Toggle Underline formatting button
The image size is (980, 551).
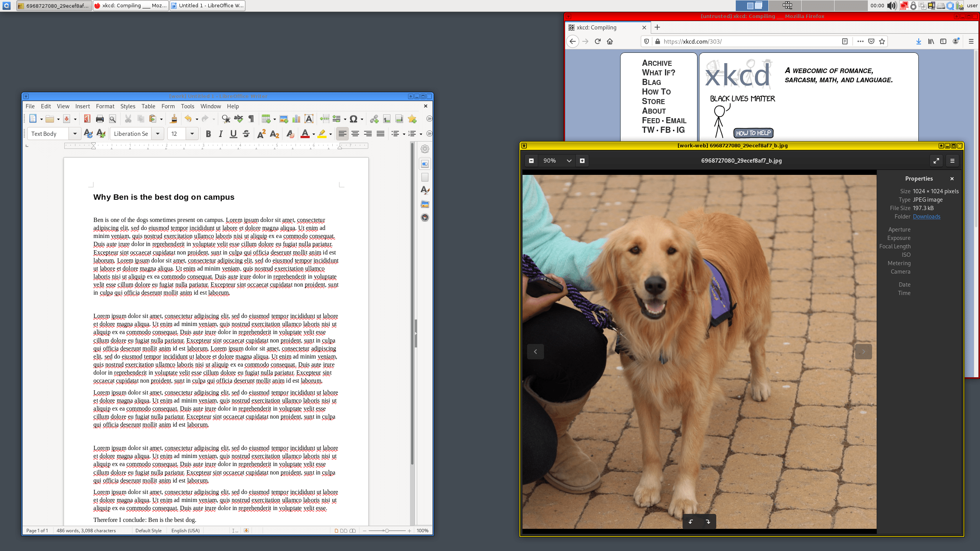(x=233, y=134)
